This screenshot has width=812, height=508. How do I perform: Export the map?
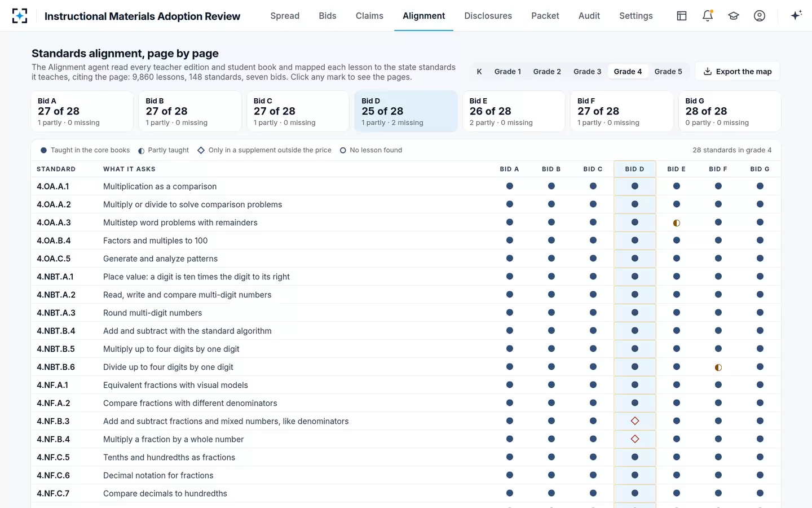coord(738,72)
